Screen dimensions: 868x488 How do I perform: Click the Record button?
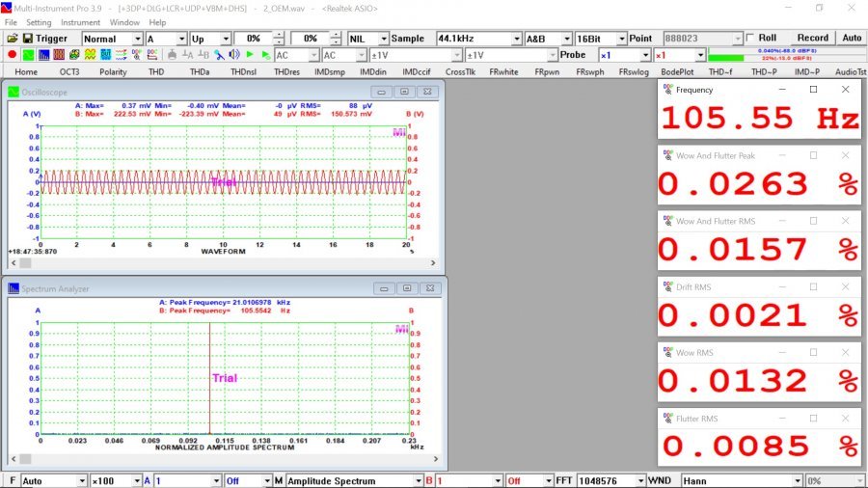pos(813,38)
